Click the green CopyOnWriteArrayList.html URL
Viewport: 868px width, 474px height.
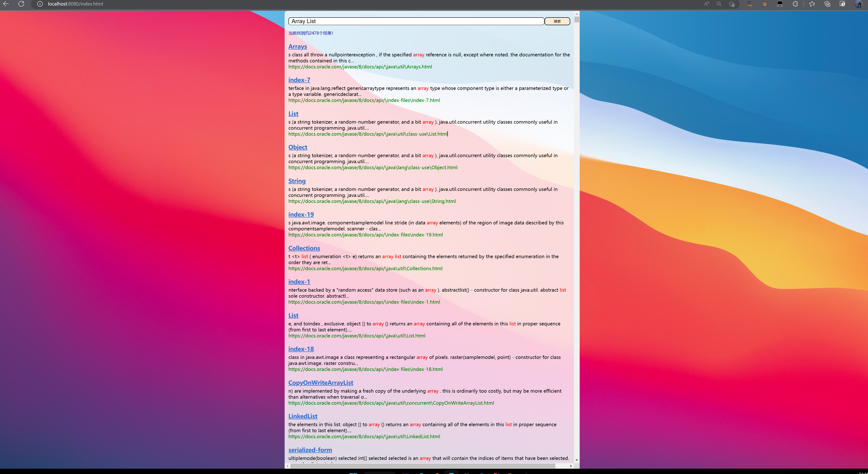(391, 403)
